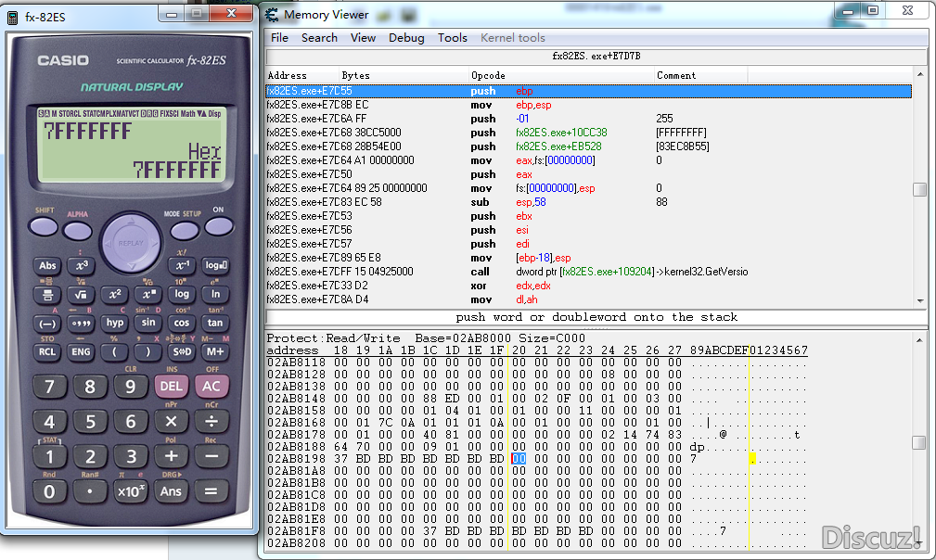Tap the multiplication key
Viewport: 936px width, 560px height.
pos(171,422)
